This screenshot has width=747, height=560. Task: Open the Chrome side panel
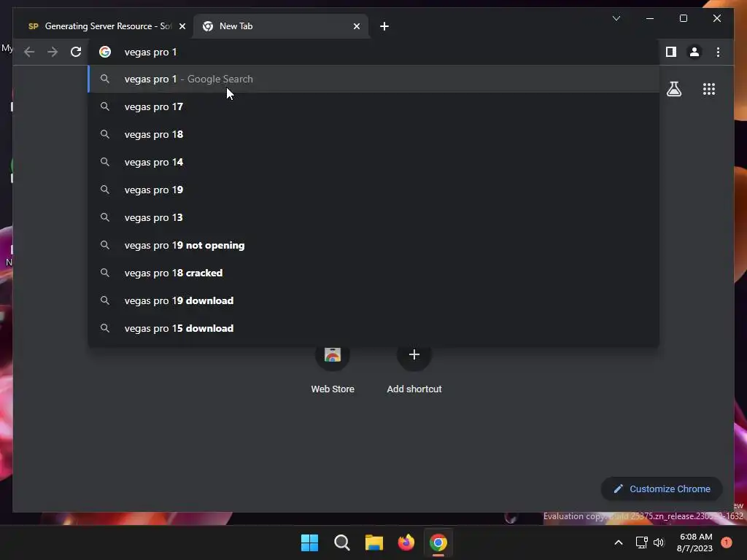coord(671,52)
